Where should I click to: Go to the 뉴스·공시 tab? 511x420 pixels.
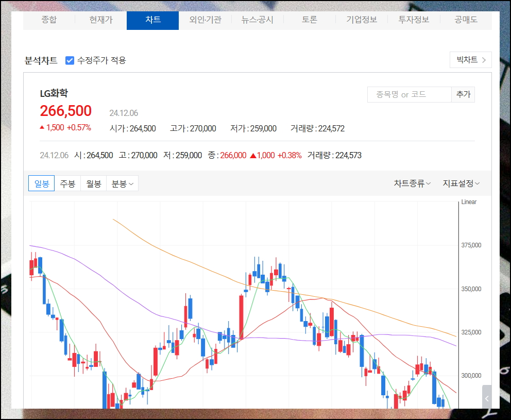(x=258, y=20)
